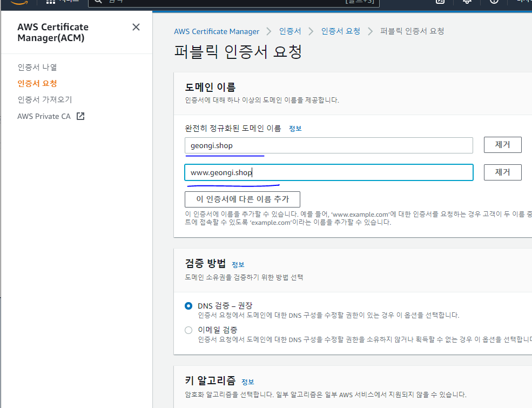Viewport: 532px width, 408px height.
Task: Click the 키 알고리즘 section heading
Action: point(210,380)
